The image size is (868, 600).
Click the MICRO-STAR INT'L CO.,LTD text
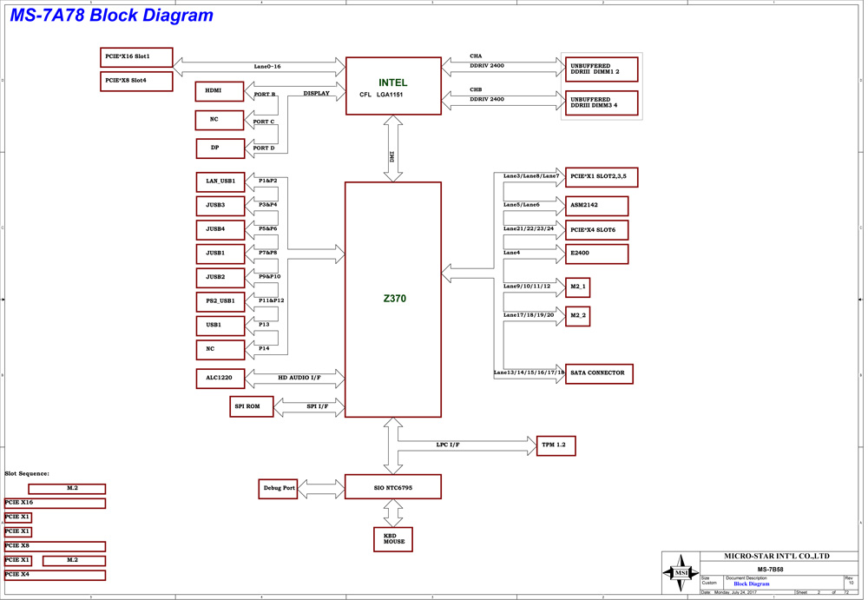tap(777, 556)
